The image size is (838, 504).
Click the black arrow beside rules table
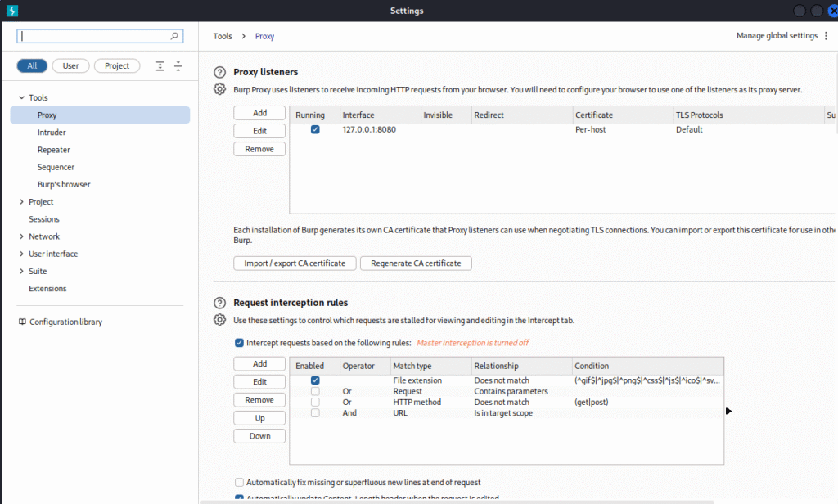(x=728, y=411)
